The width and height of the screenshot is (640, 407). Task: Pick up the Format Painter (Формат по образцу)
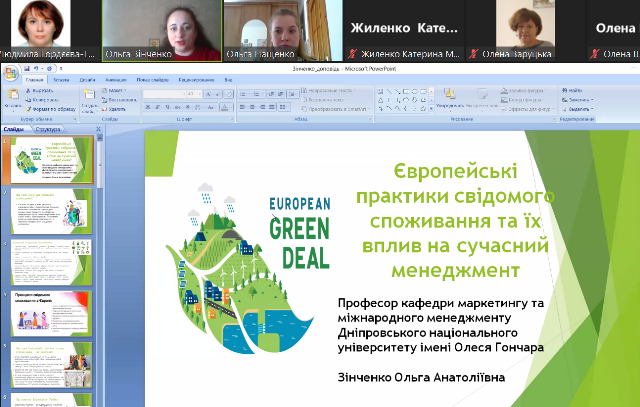coord(51,109)
